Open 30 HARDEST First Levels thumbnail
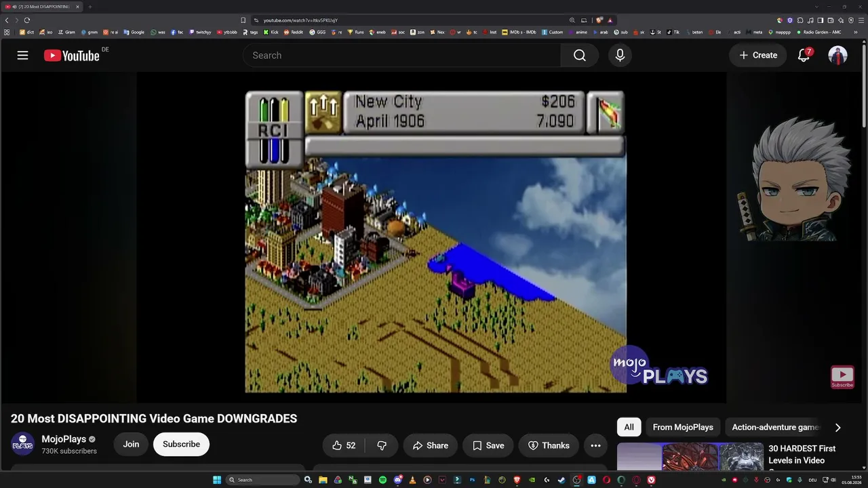This screenshot has height=488, width=868. [690, 457]
